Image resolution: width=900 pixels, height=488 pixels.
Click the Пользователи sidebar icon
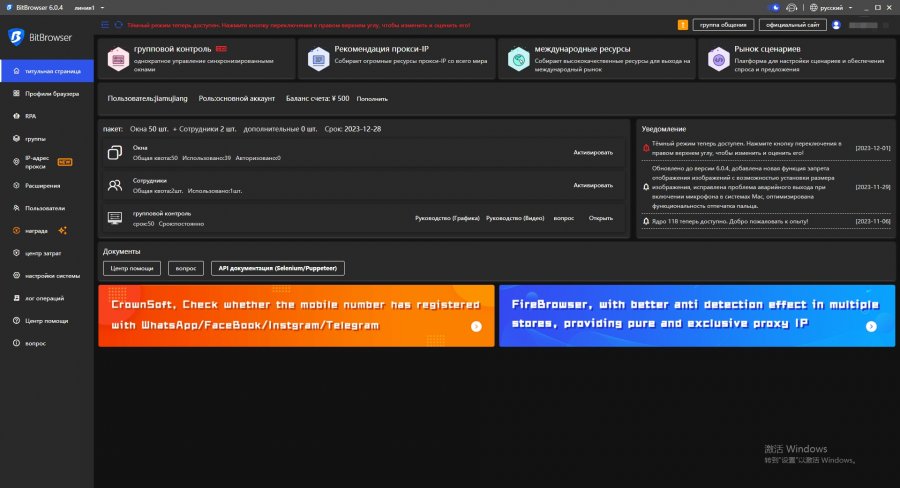click(16, 208)
